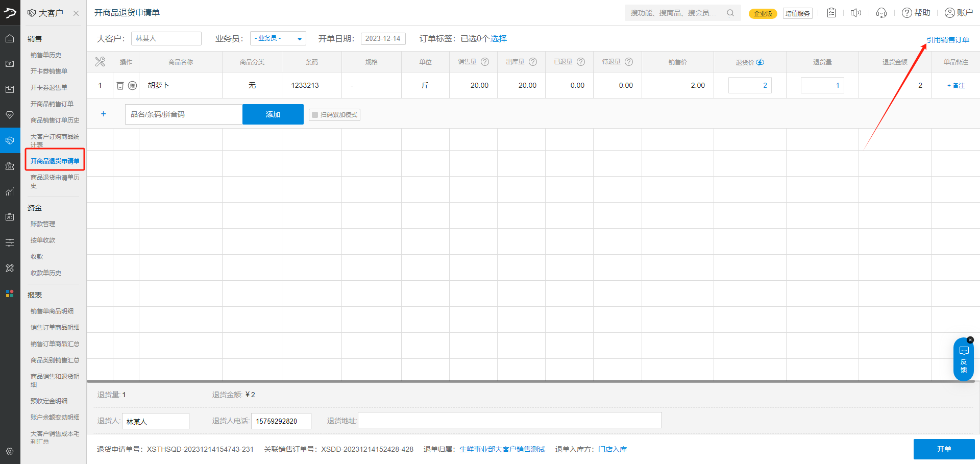Open 收款单历史 menu item

coord(46,273)
